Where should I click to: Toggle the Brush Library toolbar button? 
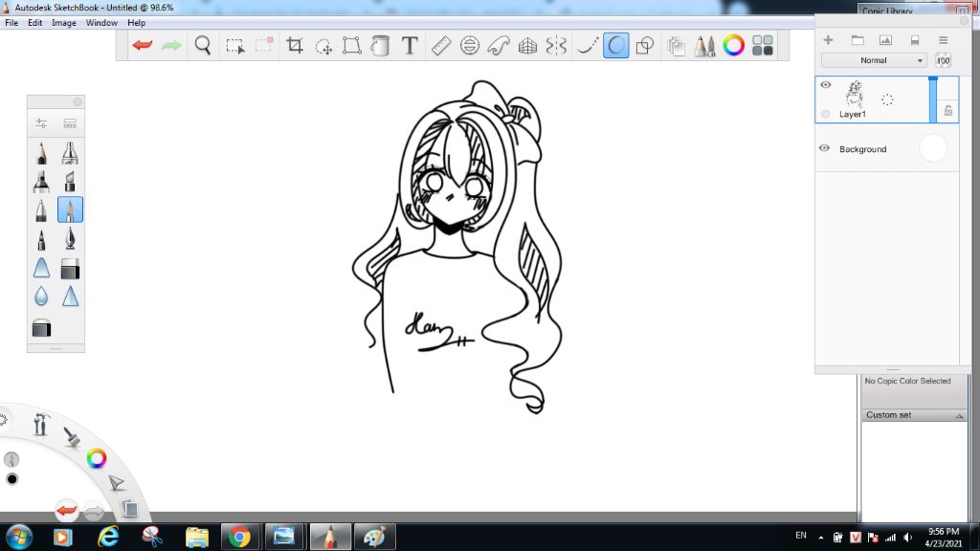(704, 45)
